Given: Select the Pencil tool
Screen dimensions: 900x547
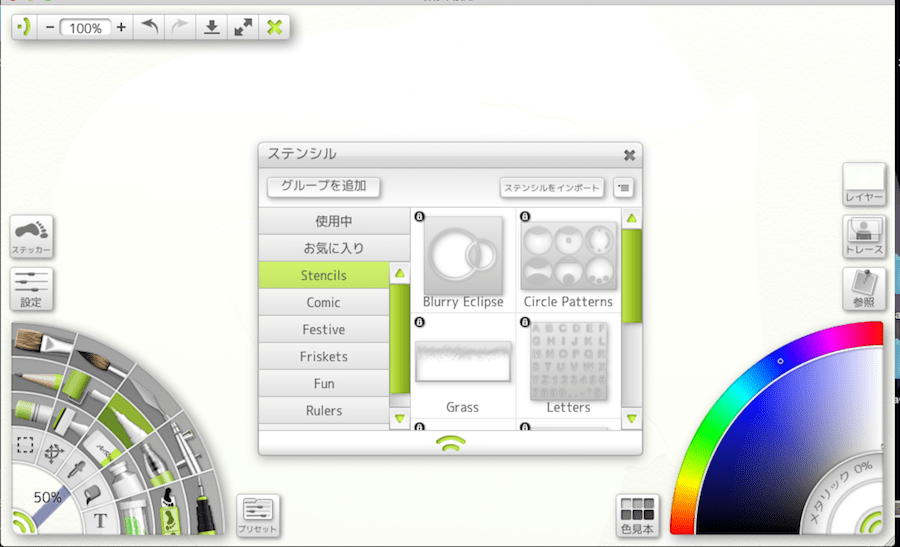Looking at the screenshot, I should [x=37, y=380].
